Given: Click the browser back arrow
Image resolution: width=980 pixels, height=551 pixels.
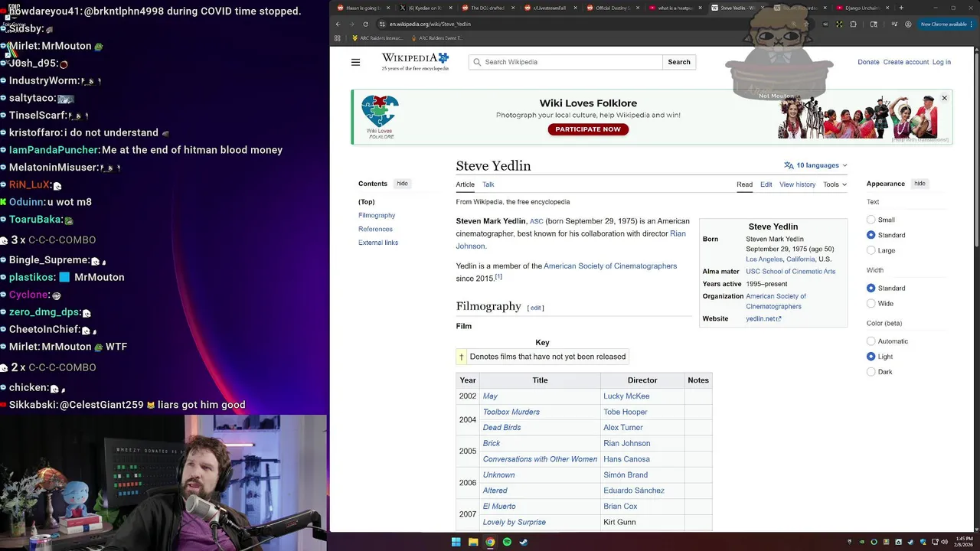Looking at the screenshot, I should coord(338,24).
